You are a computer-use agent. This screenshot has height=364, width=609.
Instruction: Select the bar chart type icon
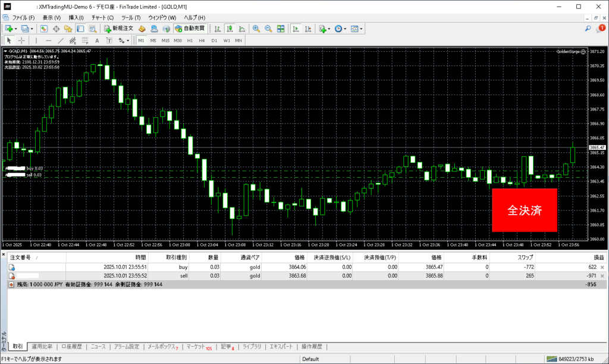[218, 29]
